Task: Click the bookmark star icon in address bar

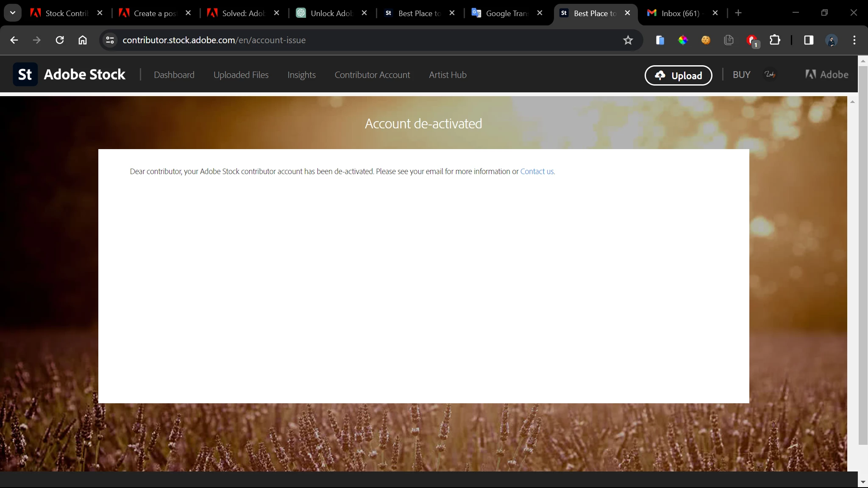Action: pyautogui.click(x=628, y=40)
